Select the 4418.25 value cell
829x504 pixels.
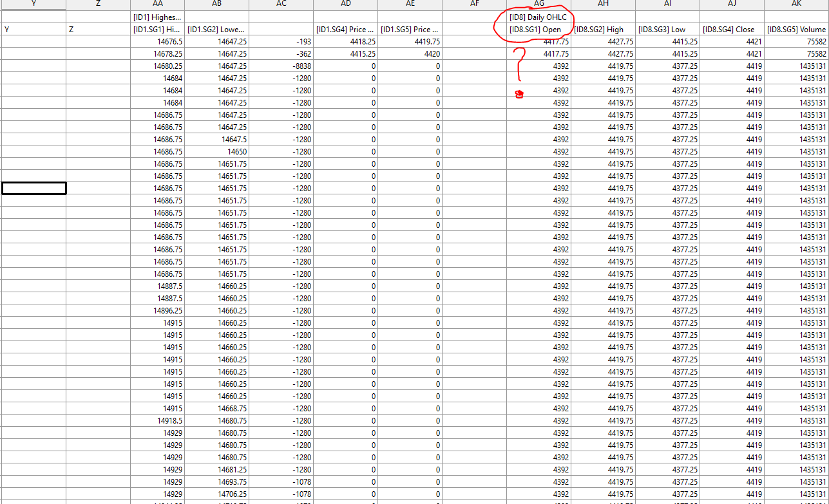(345, 42)
